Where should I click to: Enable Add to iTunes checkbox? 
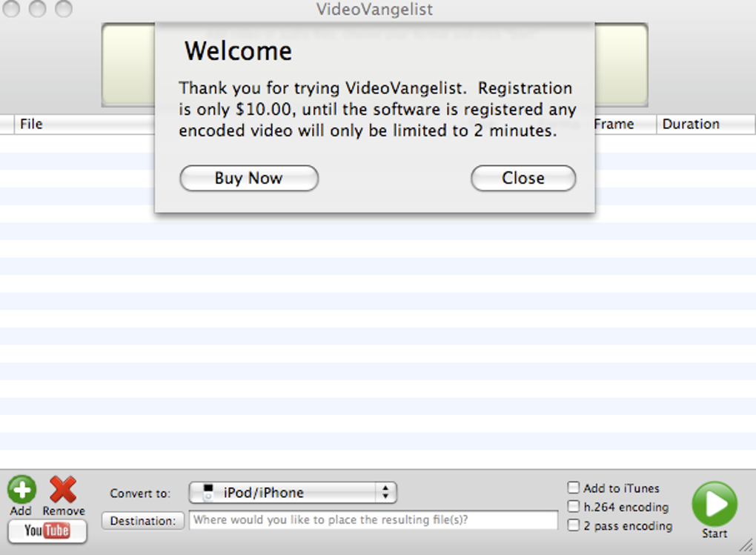pyautogui.click(x=573, y=488)
